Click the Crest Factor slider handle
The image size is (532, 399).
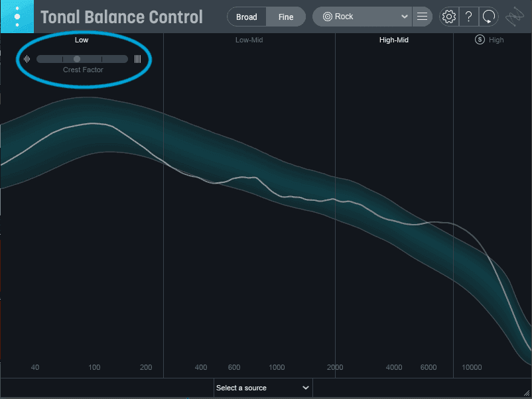click(x=77, y=59)
